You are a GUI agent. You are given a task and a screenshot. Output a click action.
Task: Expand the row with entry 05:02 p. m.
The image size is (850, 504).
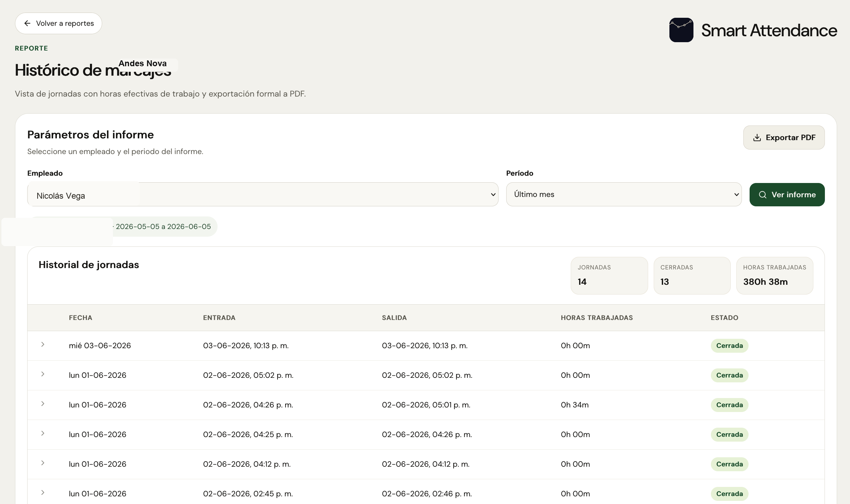point(43,374)
